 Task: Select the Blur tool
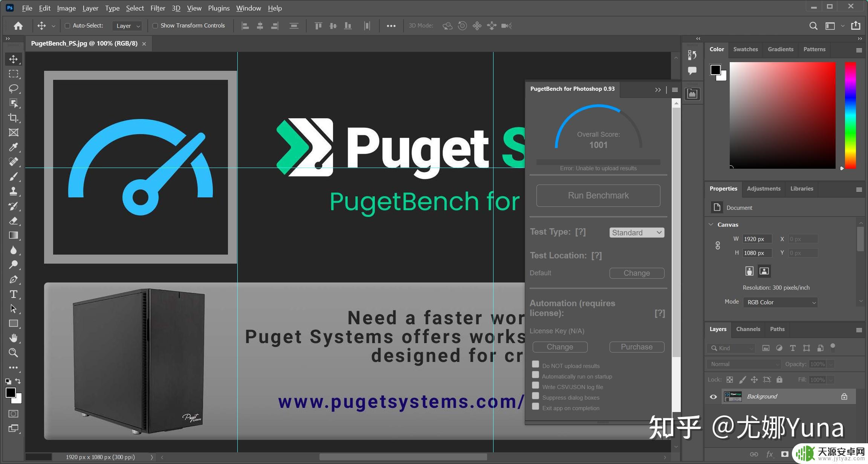pyautogui.click(x=14, y=250)
